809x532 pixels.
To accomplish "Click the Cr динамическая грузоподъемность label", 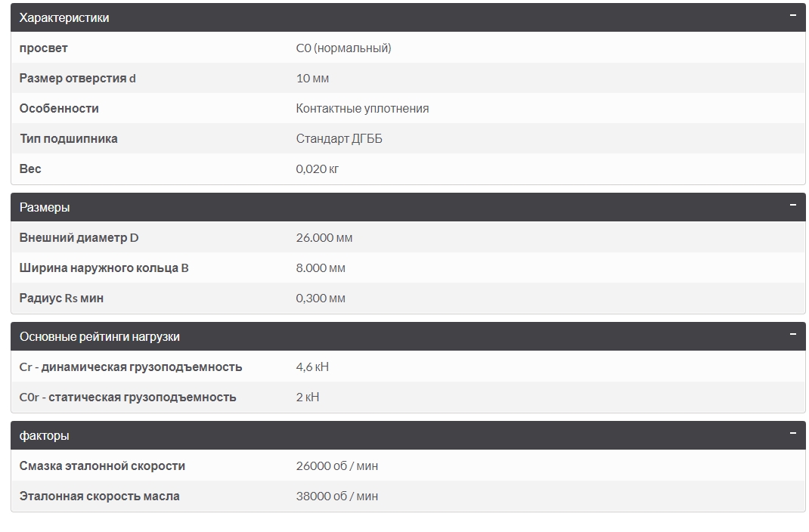I will pos(131,367).
